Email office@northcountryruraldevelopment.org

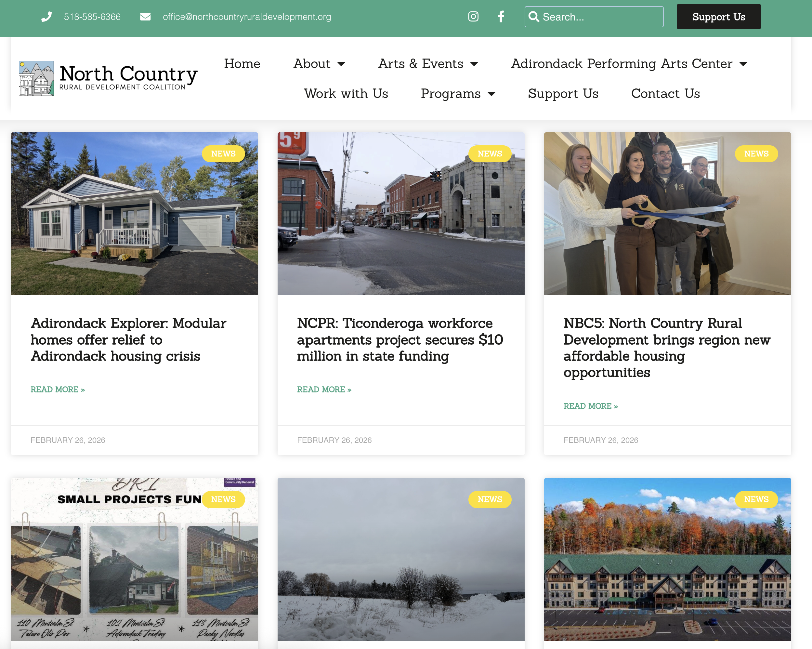tap(247, 17)
